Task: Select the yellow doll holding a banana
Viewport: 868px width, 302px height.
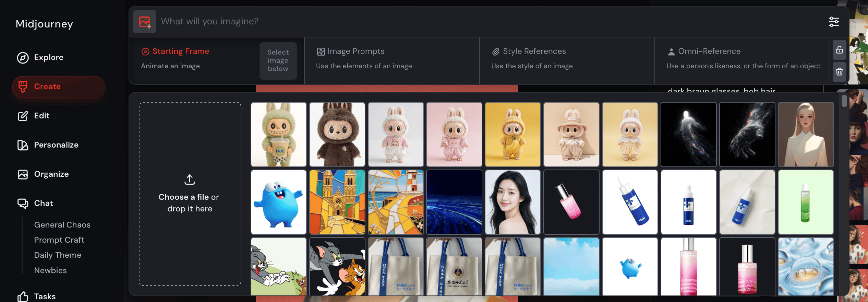Action: coord(513,135)
